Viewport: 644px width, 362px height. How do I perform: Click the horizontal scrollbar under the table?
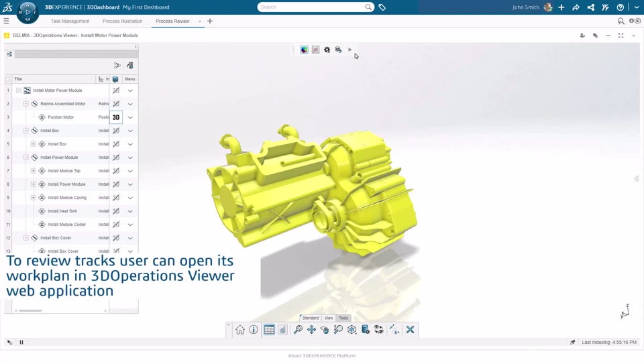(30, 310)
